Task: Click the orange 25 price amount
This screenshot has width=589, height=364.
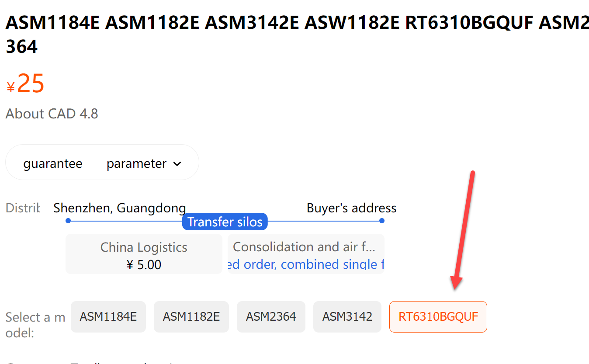Action: (31, 83)
